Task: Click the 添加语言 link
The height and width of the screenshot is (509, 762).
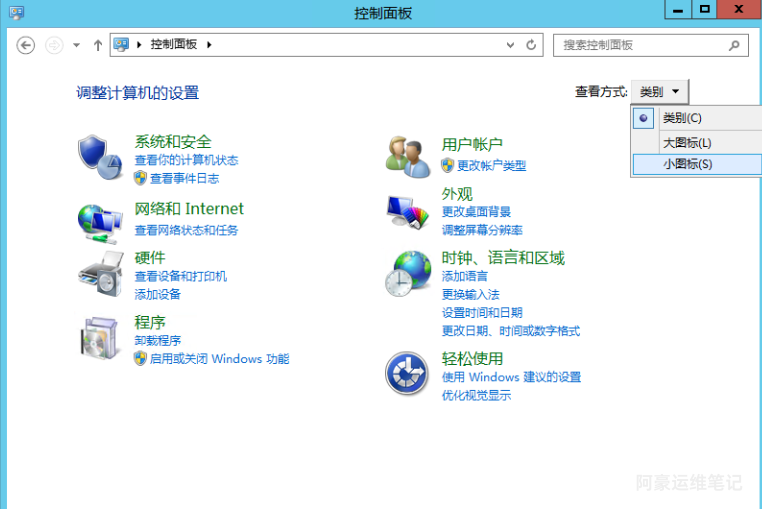Action: click(465, 276)
